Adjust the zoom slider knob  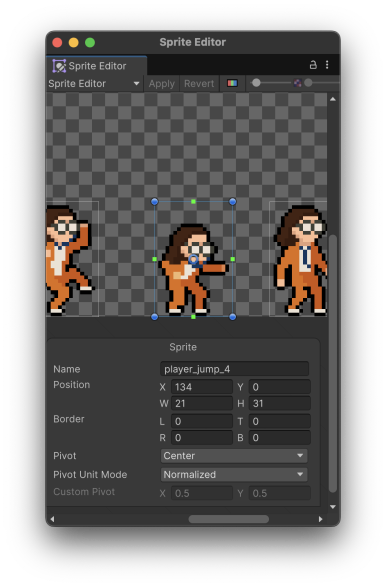point(256,83)
